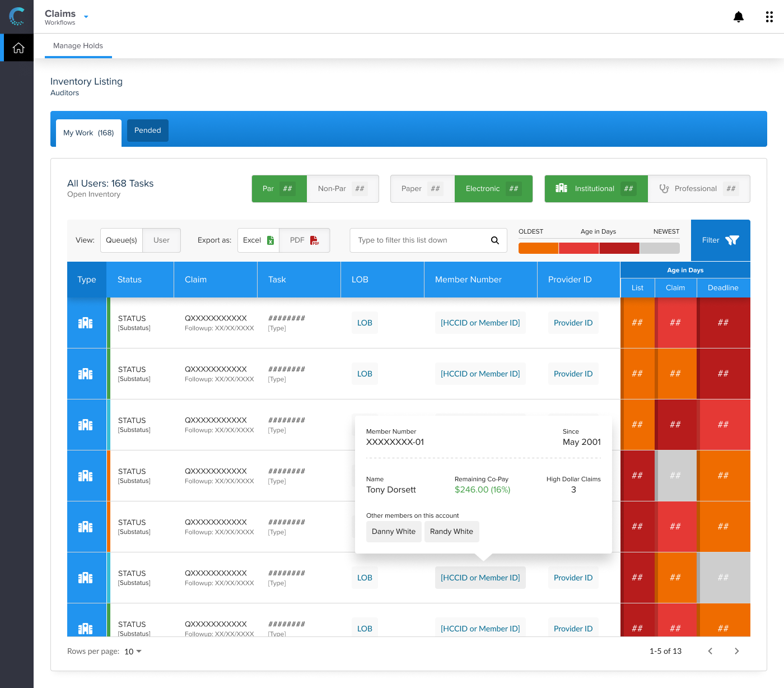Click the Danny White member chip
The image size is (784, 688).
(x=393, y=532)
